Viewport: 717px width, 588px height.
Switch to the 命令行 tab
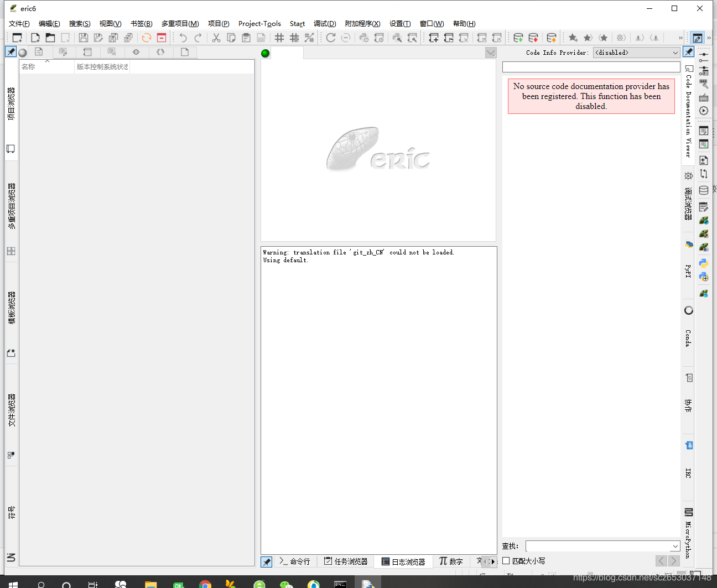click(x=294, y=561)
